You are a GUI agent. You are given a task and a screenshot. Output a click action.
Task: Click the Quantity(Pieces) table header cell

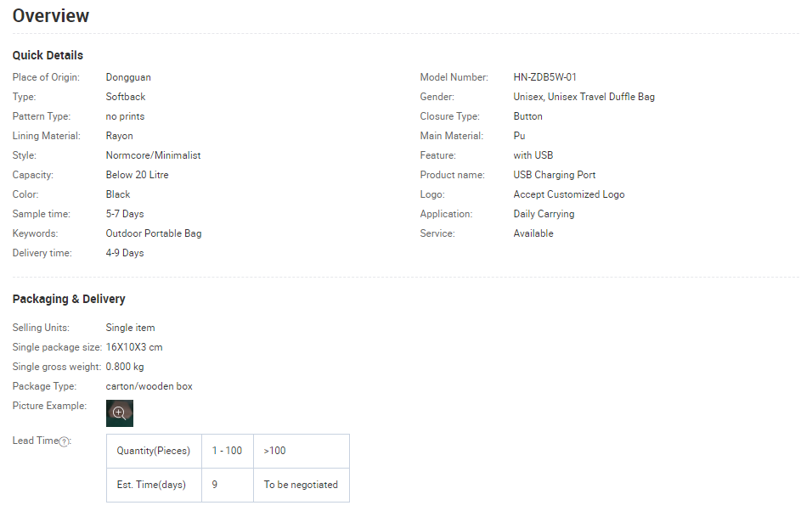point(154,451)
